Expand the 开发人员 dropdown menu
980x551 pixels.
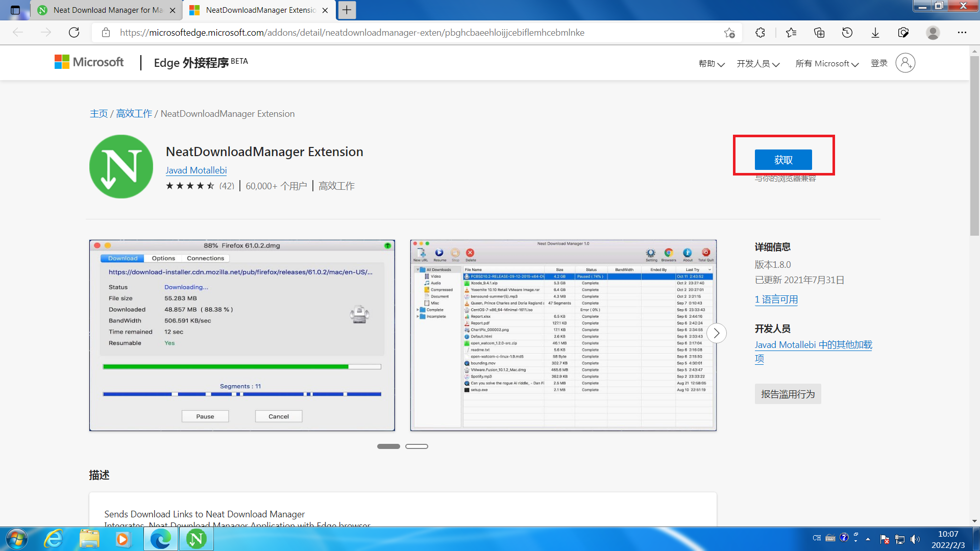point(758,64)
